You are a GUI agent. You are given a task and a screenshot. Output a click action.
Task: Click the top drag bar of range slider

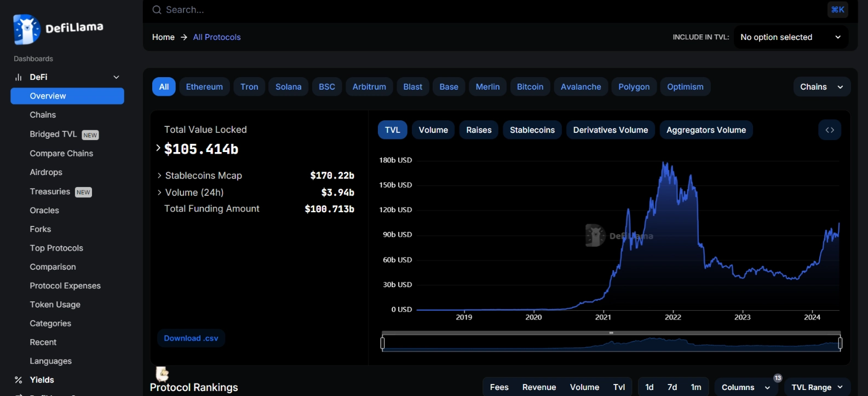click(611, 333)
